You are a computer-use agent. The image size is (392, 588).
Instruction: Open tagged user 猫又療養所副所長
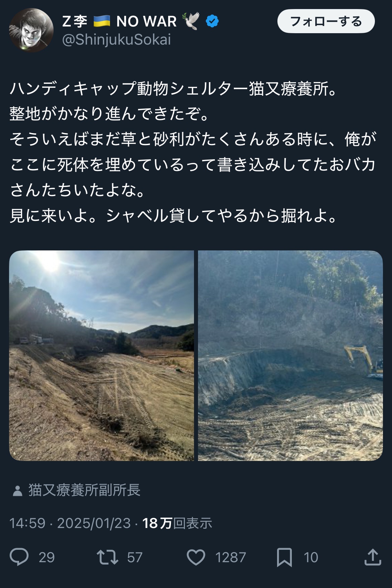[x=84, y=490]
